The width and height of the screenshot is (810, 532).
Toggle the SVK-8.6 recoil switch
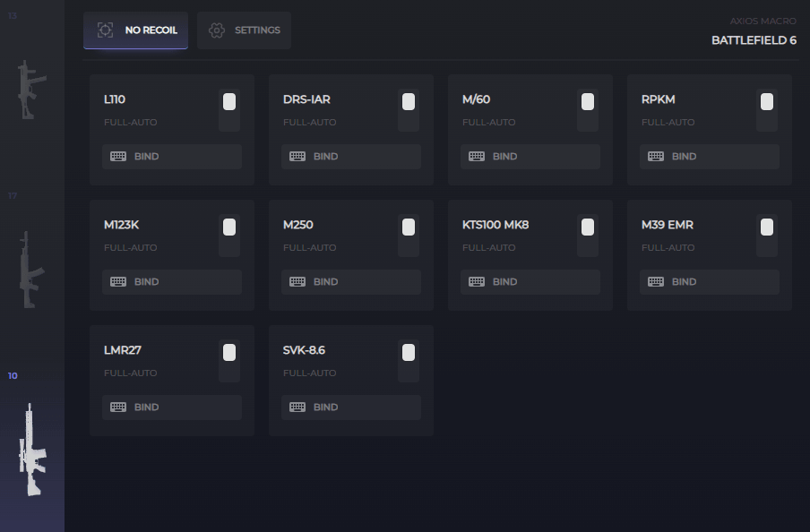(x=409, y=362)
